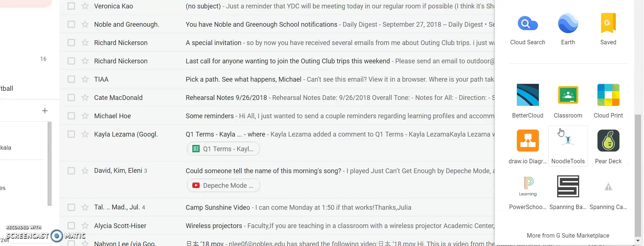This screenshot has height=246, width=644.
Task: Open Depeche Mode YouTube attachment chip
Action: pos(223,186)
